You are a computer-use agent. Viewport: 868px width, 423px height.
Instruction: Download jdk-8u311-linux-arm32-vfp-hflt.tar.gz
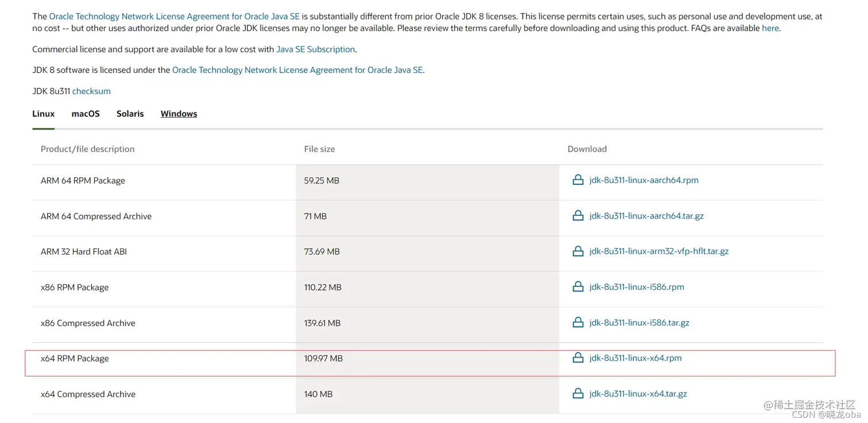[659, 251]
